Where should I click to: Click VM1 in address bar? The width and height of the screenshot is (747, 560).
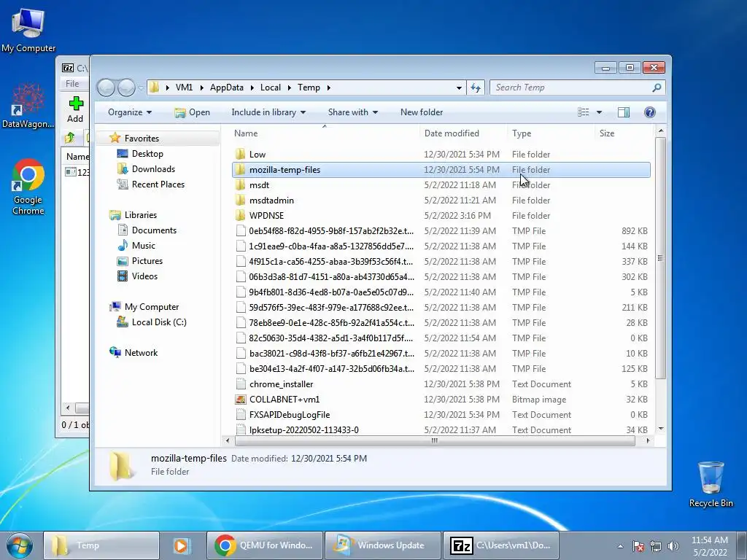[184, 87]
